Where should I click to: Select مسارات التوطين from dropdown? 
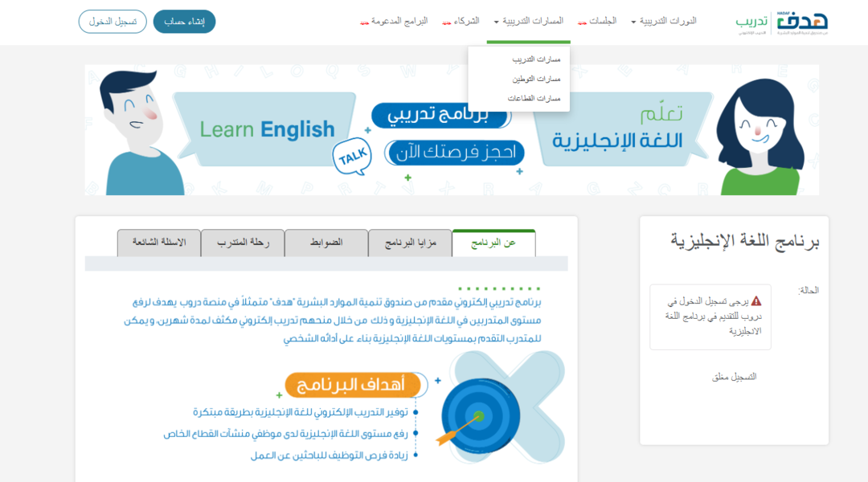(x=536, y=80)
